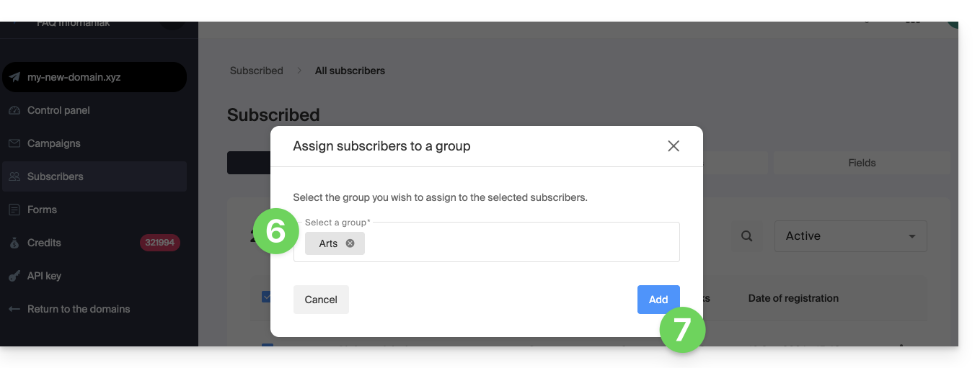This screenshot has width=980, height=368.
Task: Close the Assign subscribers dialog
Action: tap(674, 146)
